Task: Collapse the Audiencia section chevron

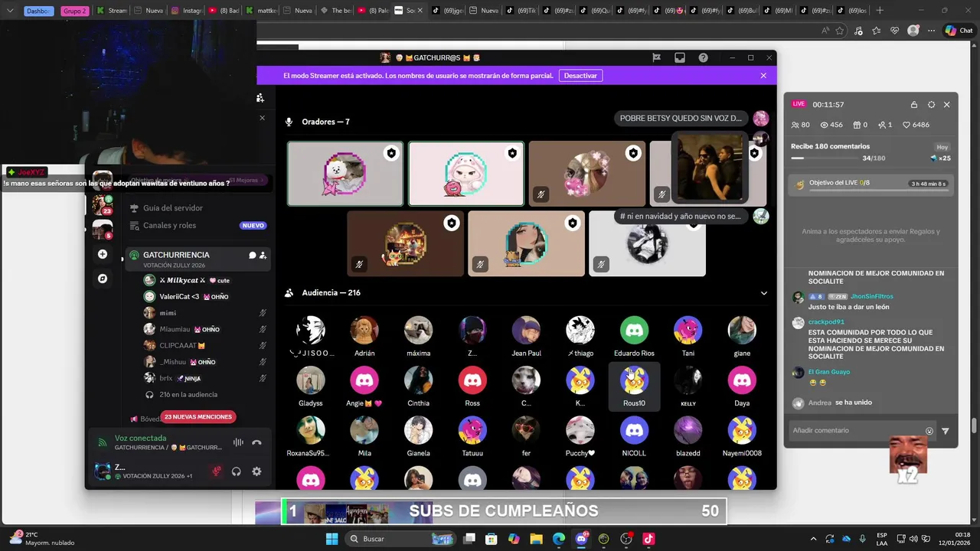Action: pos(763,293)
